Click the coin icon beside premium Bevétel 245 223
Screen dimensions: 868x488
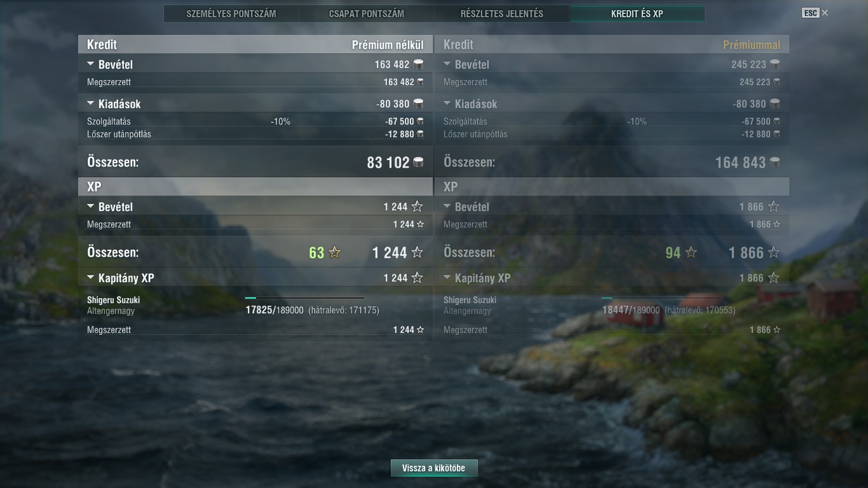775,64
